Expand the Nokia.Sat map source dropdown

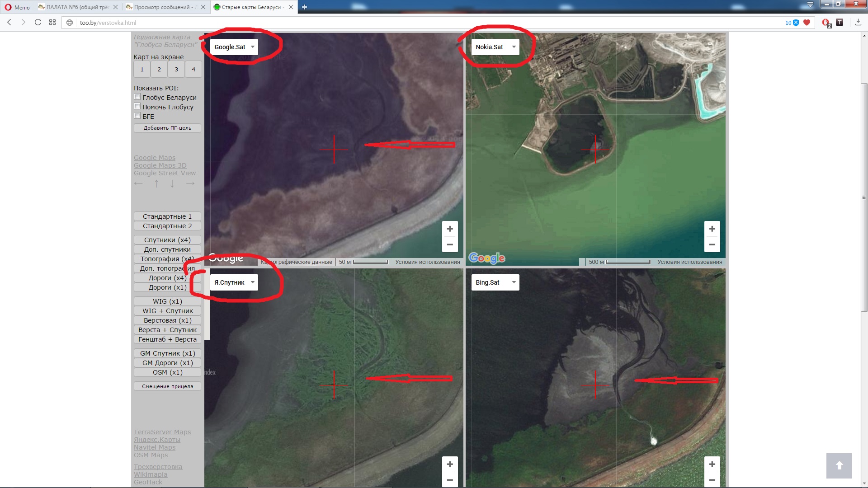click(x=495, y=47)
